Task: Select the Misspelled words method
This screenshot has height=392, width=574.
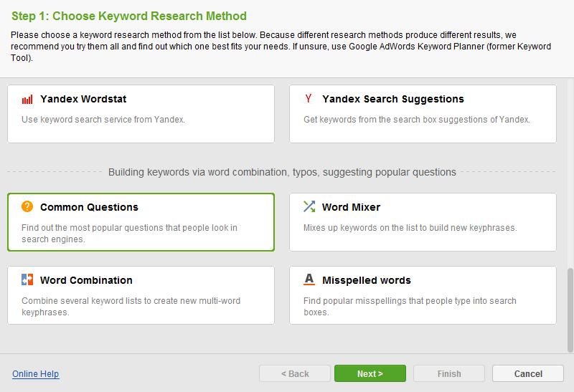Action: click(423, 295)
